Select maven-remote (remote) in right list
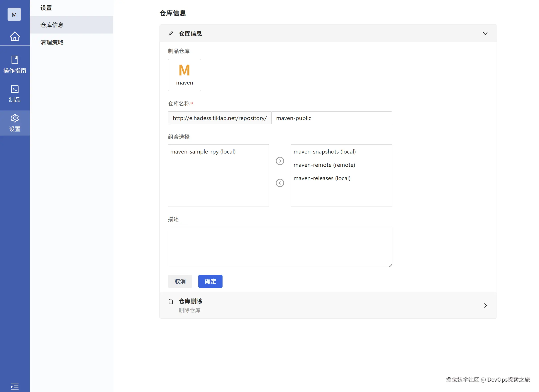 [x=324, y=165]
